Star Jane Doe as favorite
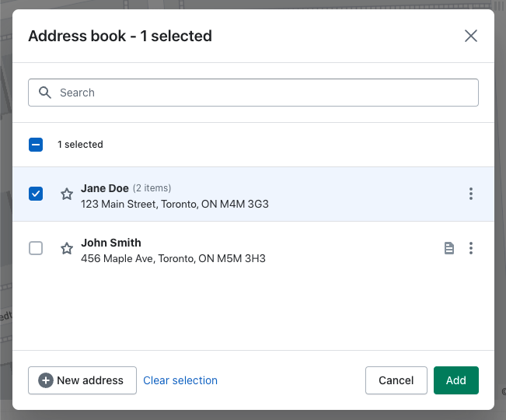The height and width of the screenshot is (420, 506). tap(67, 194)
